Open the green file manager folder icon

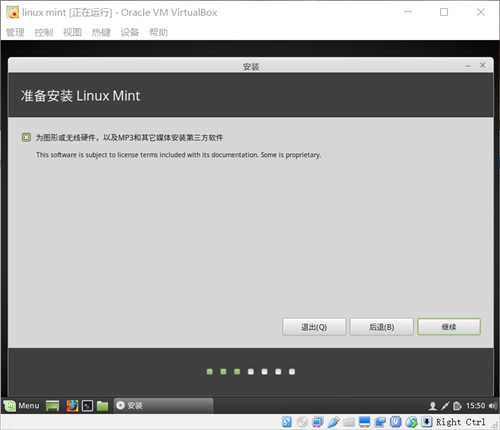[x=103, y=406]
